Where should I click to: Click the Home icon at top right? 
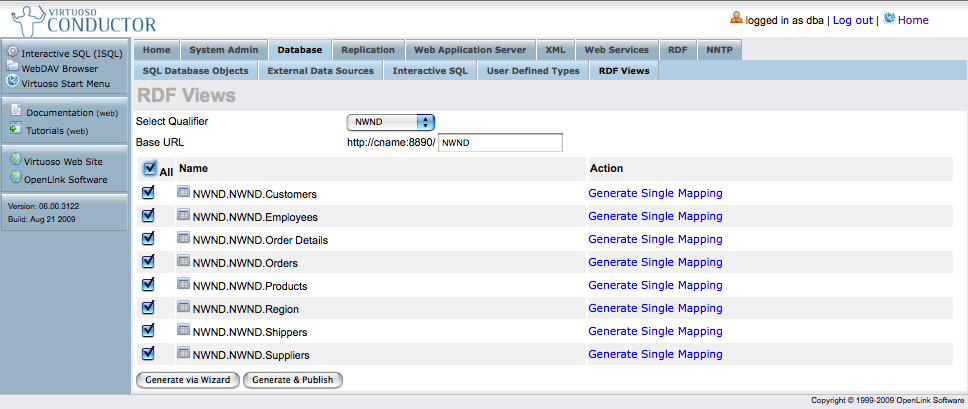[x=889, y=18]
